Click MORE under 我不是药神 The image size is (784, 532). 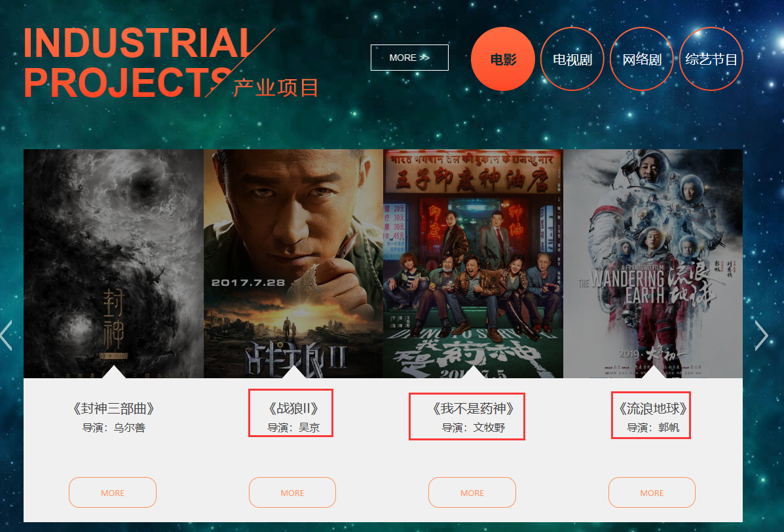tap(472, 493)
